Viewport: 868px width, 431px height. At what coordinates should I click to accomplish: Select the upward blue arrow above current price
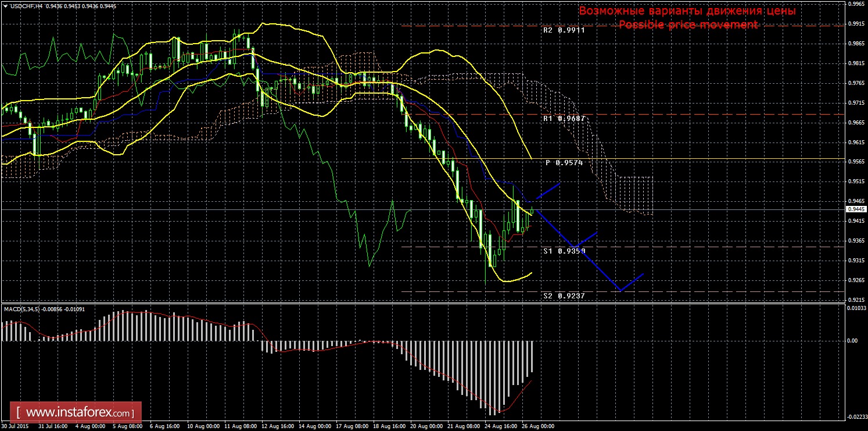point(548,191)
